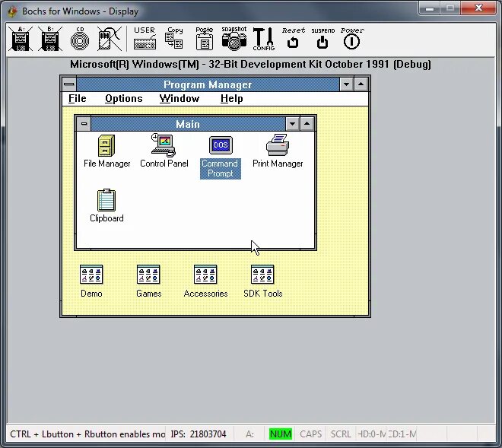Select the File Manager icon
This screenshot has height=448, width=502.
pyautogui.click(x=106, y=151)
